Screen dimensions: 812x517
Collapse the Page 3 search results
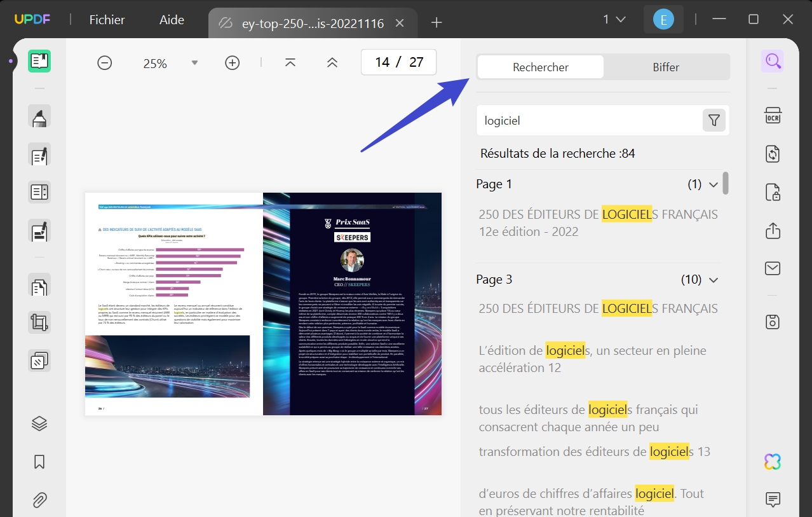[x=713, y=279]
